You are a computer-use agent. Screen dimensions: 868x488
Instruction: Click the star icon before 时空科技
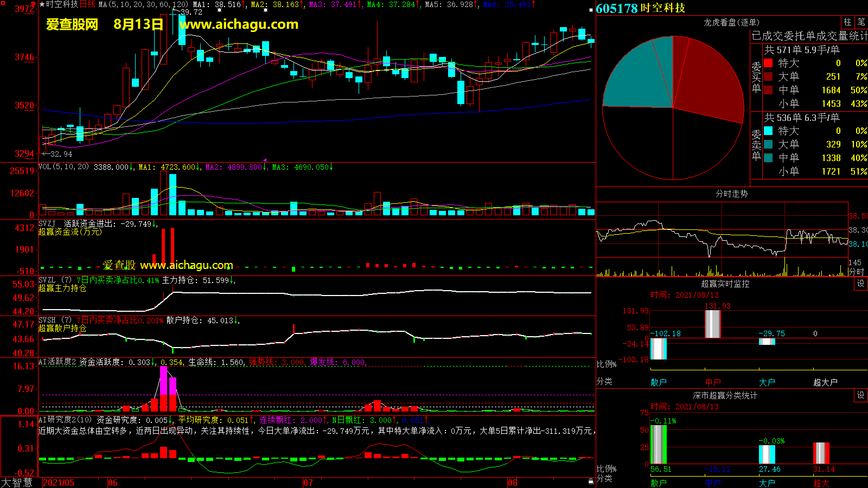tap(42, 4)
